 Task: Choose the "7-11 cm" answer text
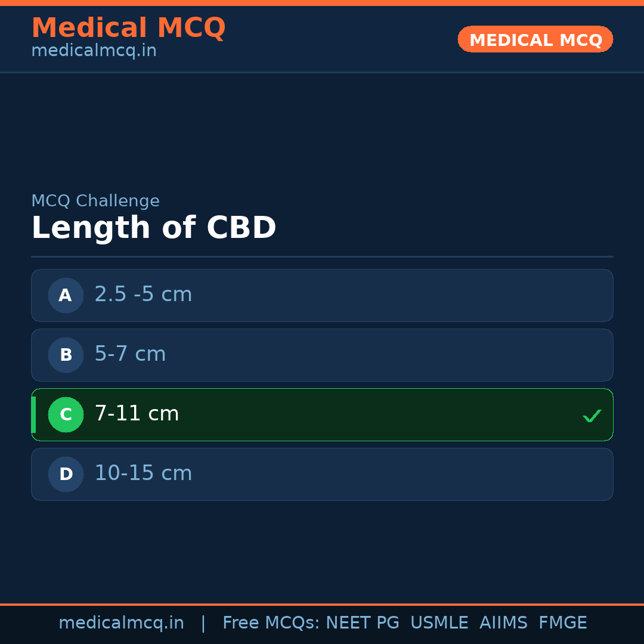[x=137, y=414]
